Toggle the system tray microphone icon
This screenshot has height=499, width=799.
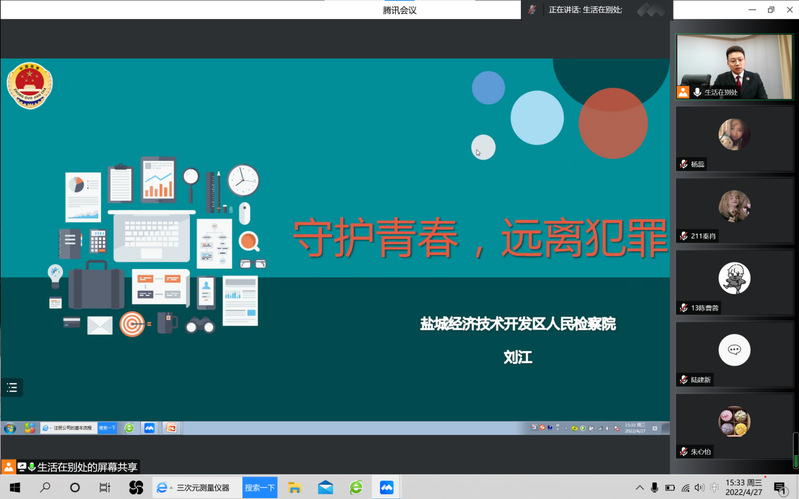tap(654, 488)
